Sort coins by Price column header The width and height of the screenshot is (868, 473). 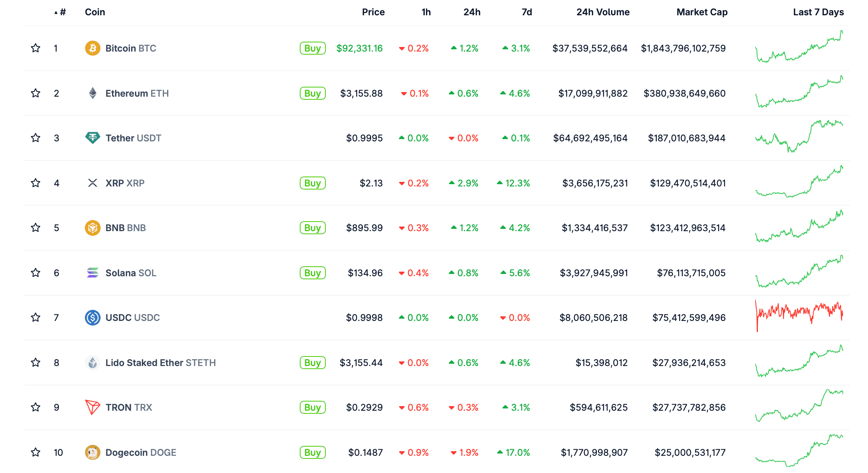point(373,12)
